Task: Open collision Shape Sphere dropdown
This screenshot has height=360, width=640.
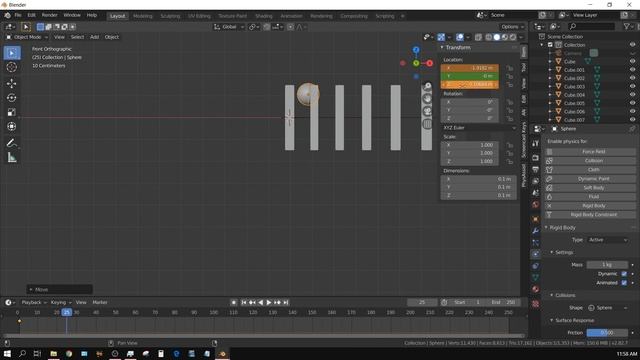Action: (607, 308)
